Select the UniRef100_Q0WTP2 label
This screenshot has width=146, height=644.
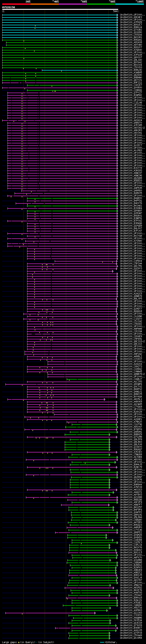click(131, 512)
